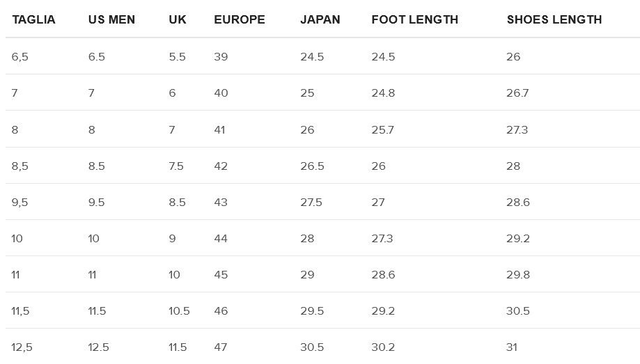Select US Men 11.5 cell
This screenshot has width=640, height=364.
tap(97, 311)
